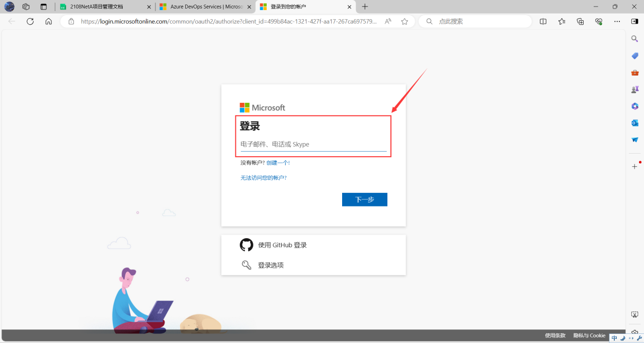
Task: Close the Azure DevOps Services tab
Action: coord(249,7)
